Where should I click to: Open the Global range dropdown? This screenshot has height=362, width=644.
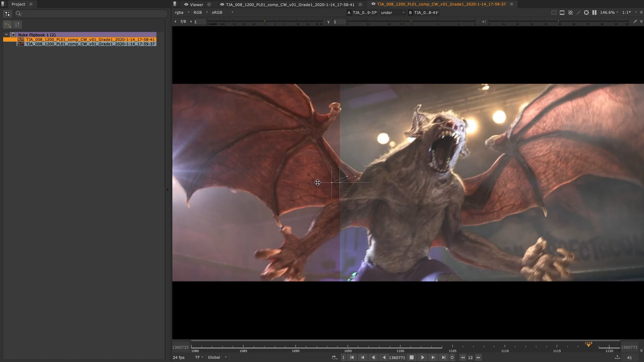(217, 357)
